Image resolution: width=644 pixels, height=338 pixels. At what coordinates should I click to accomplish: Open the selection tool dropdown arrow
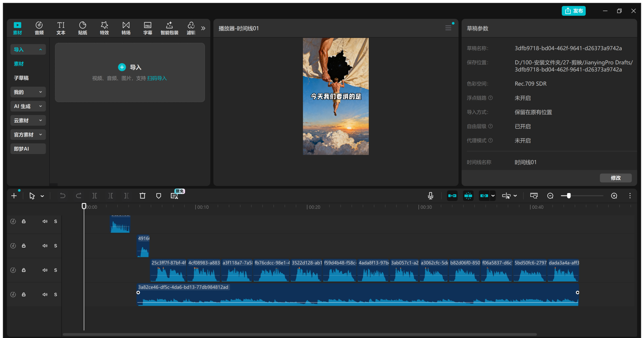click(42, 196)
